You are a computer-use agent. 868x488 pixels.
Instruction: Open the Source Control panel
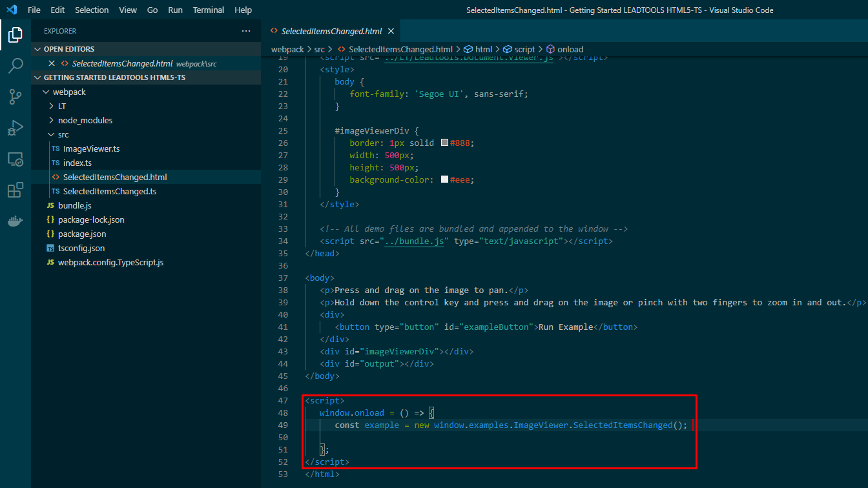click(15, 96)
